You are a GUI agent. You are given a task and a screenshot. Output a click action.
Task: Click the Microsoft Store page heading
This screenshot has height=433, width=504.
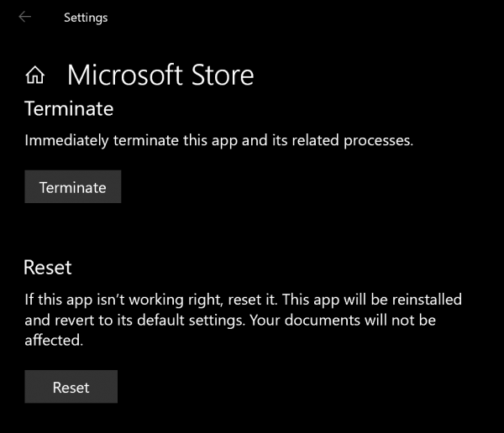coord(160,76)
